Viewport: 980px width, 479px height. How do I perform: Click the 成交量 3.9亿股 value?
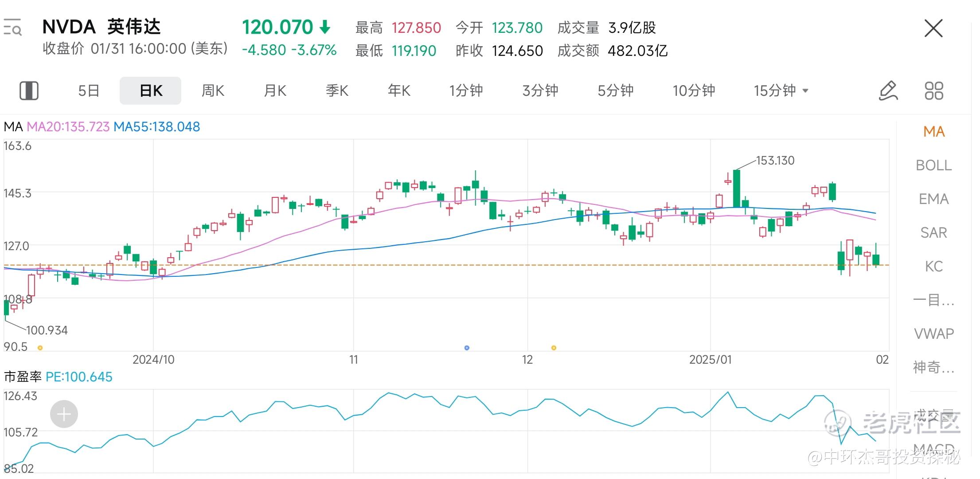pyautogui.click(x=632, y=28)
